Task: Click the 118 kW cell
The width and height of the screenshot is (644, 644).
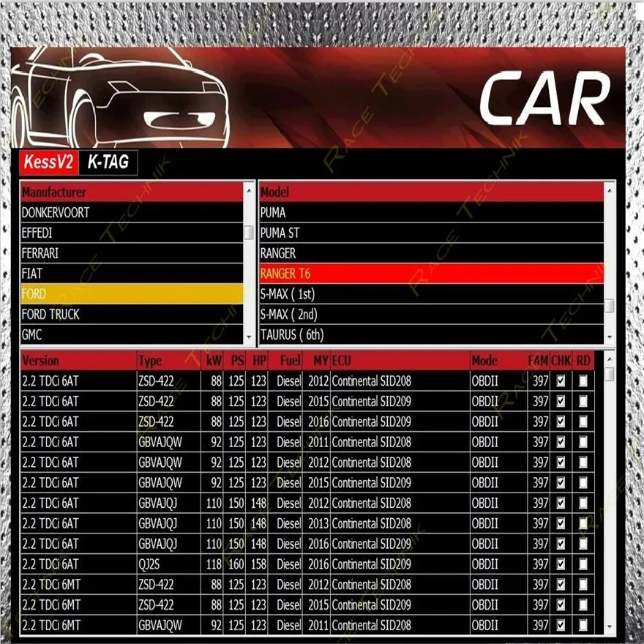Action: 214,564
